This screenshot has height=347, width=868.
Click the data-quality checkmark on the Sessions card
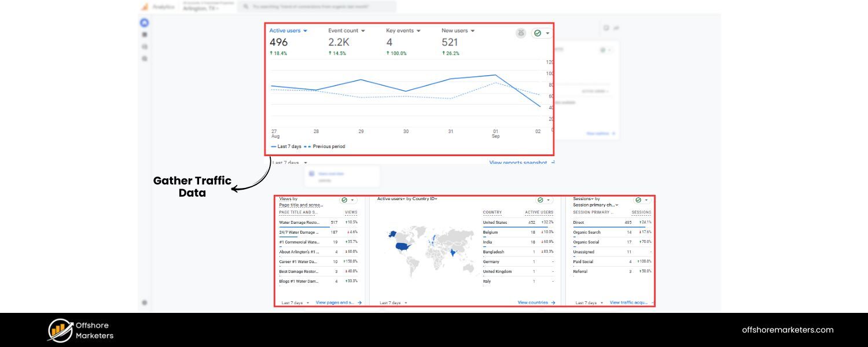(x=638, y=200)
